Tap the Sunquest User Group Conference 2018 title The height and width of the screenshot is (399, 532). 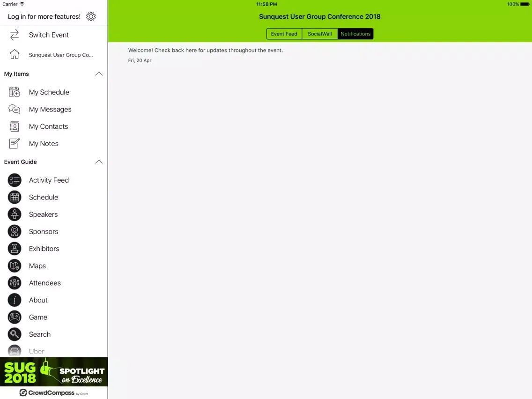[319, 16]
